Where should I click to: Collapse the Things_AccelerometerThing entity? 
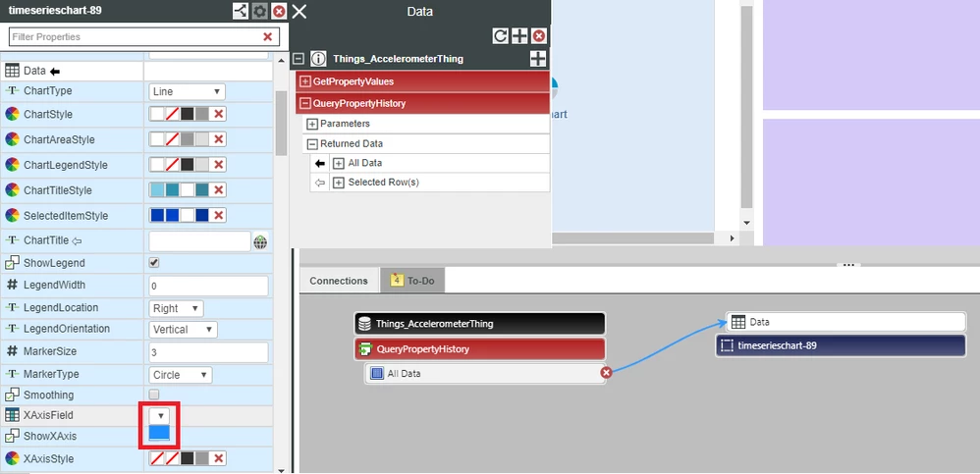(x=299, y=59)
